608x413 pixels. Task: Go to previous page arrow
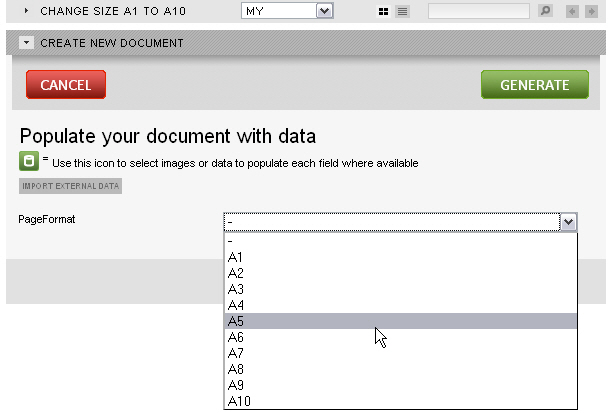pos(572,12)
